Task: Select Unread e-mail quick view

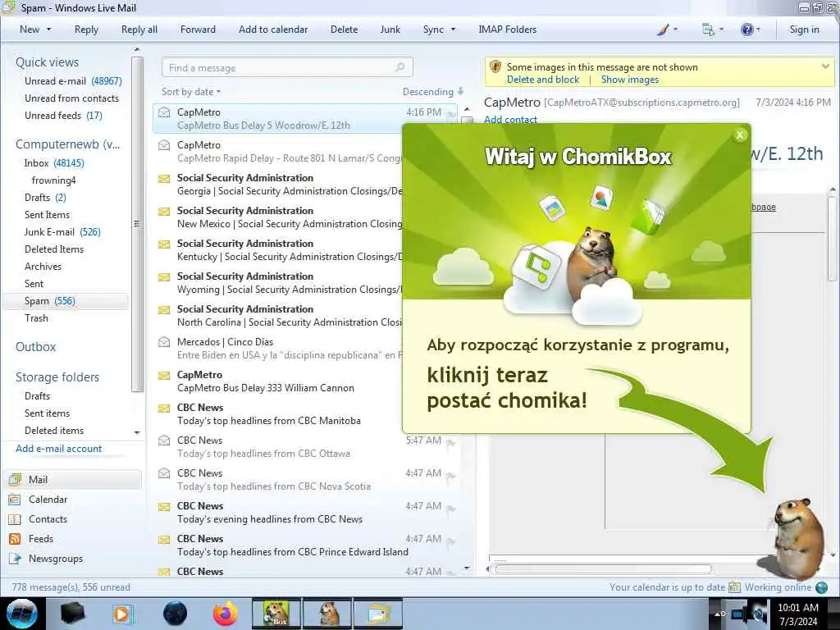Action: tap(73, 81)
